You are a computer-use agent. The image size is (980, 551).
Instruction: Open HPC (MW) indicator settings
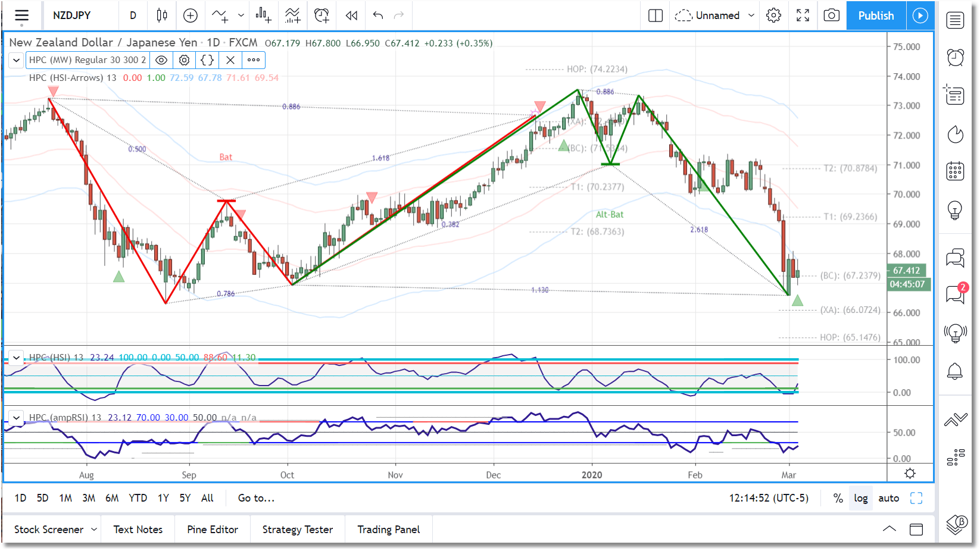[185, 60]
